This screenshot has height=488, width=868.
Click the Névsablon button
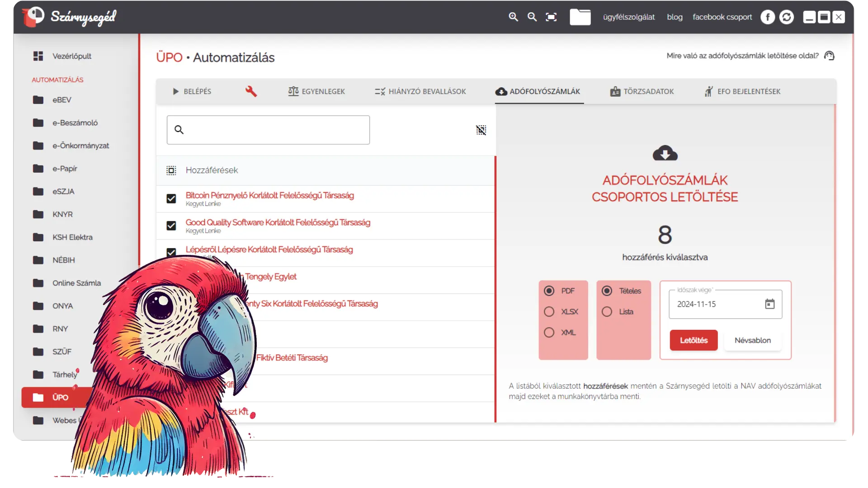click(x=752, y=340)
